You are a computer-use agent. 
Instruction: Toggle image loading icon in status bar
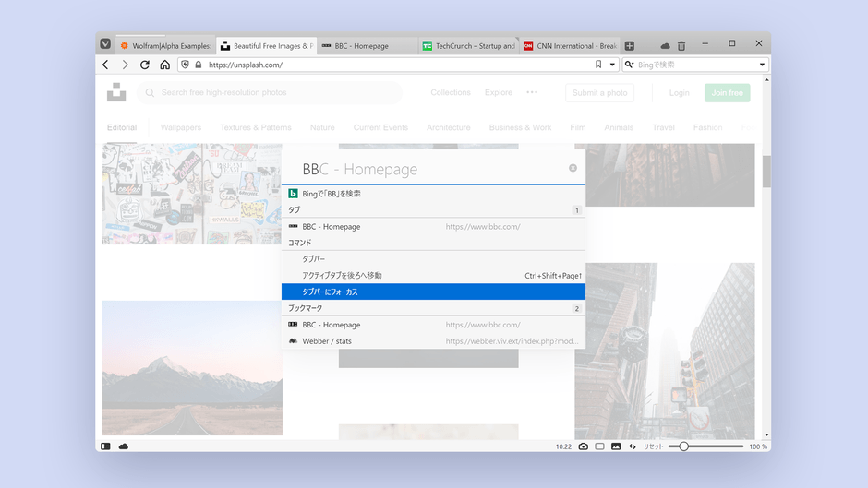pyautogui.click(x=616, y=446)
